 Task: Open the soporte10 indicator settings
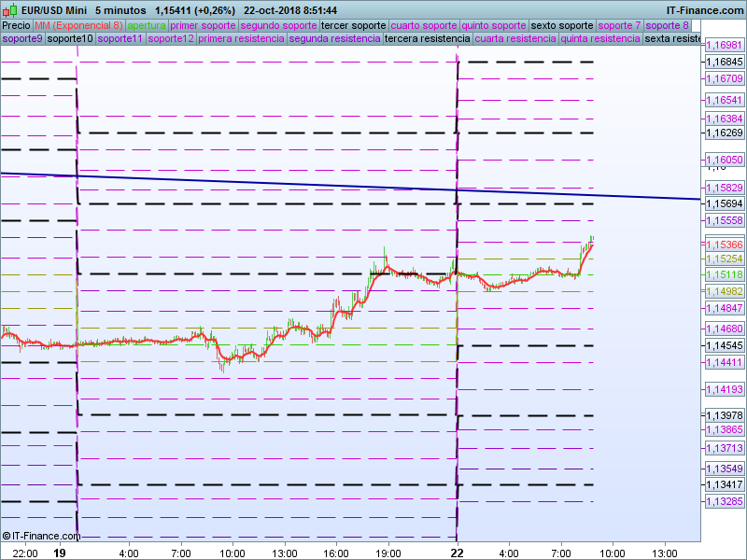(70, 39)
